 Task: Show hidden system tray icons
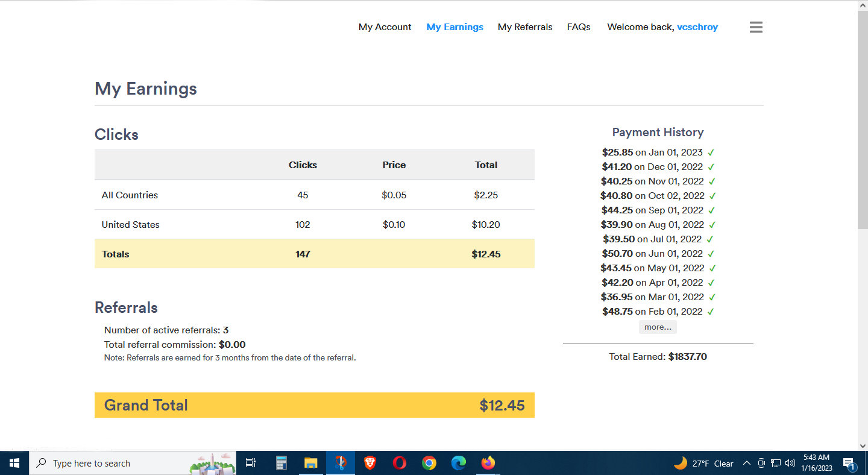click(x=746, y=463)
